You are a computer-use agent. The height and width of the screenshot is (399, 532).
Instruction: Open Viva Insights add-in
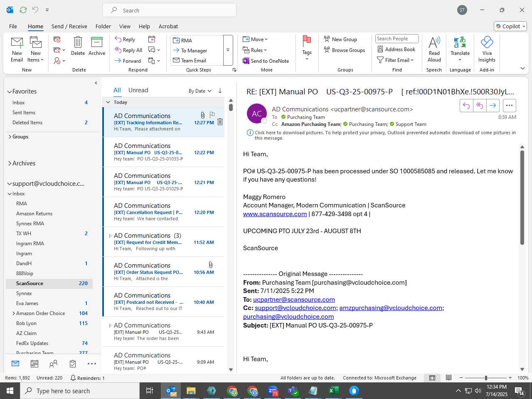[487, 49]
